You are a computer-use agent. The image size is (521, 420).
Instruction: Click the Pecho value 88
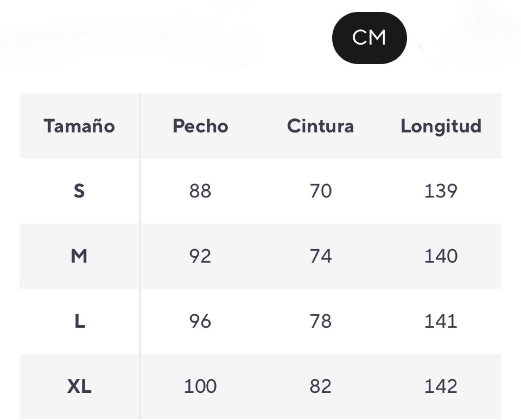tap(200, 191)
